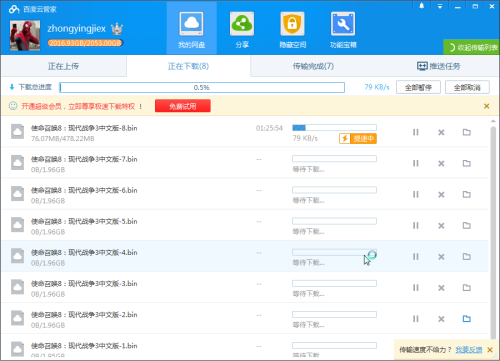Click the notification bell icon

422,6
